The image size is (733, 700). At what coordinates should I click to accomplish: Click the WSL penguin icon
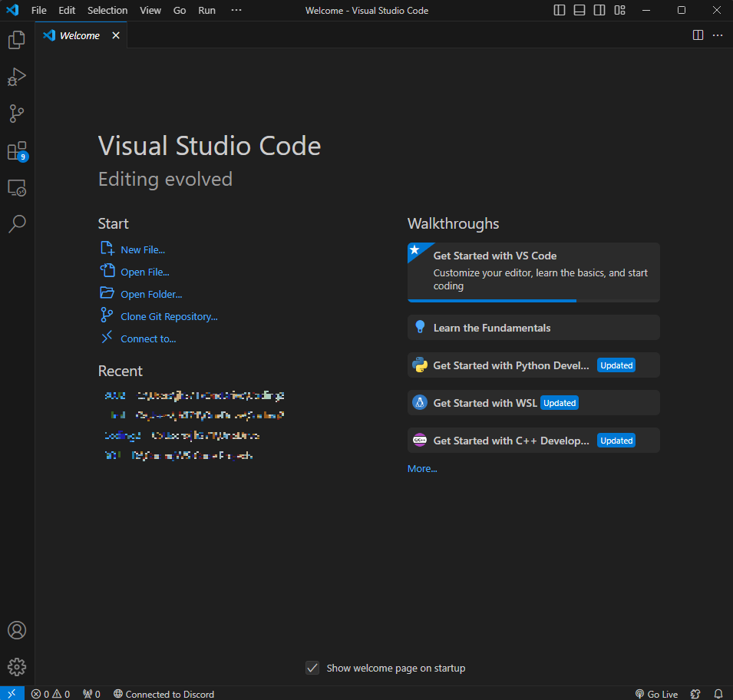click(420, 403)
